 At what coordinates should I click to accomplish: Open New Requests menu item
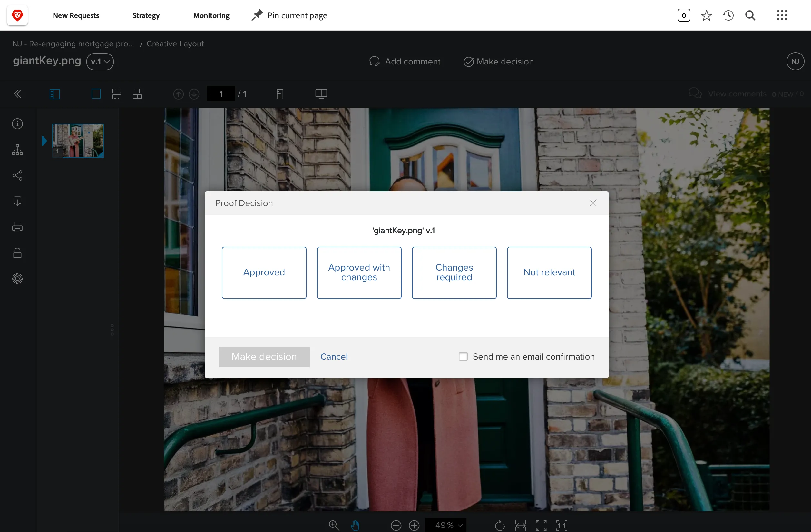76,15
